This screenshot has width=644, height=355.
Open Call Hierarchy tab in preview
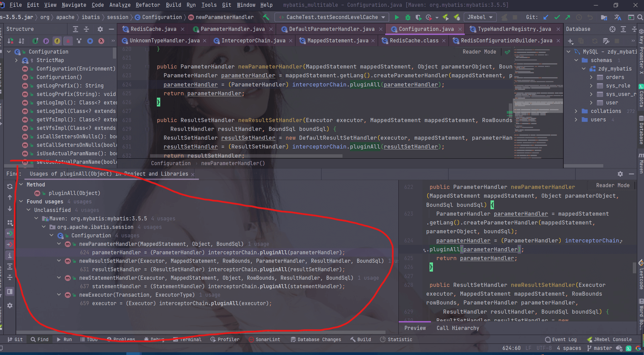458,328
